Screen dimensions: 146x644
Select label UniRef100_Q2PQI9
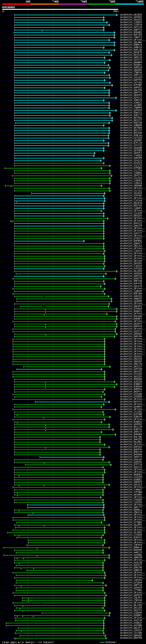(x=131, y=111)
